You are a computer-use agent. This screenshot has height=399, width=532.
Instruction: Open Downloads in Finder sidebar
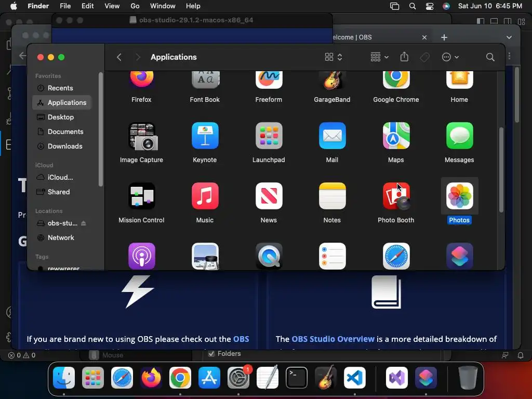tap(62, 146)
